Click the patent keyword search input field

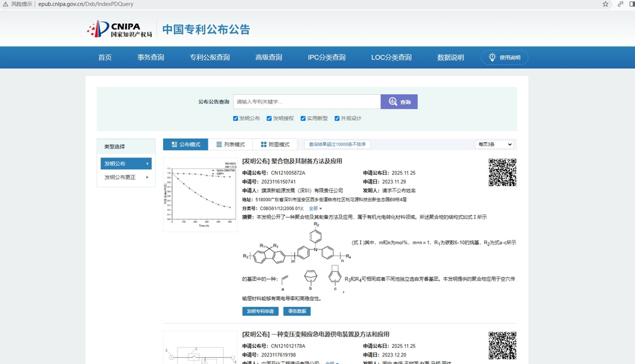307,102
